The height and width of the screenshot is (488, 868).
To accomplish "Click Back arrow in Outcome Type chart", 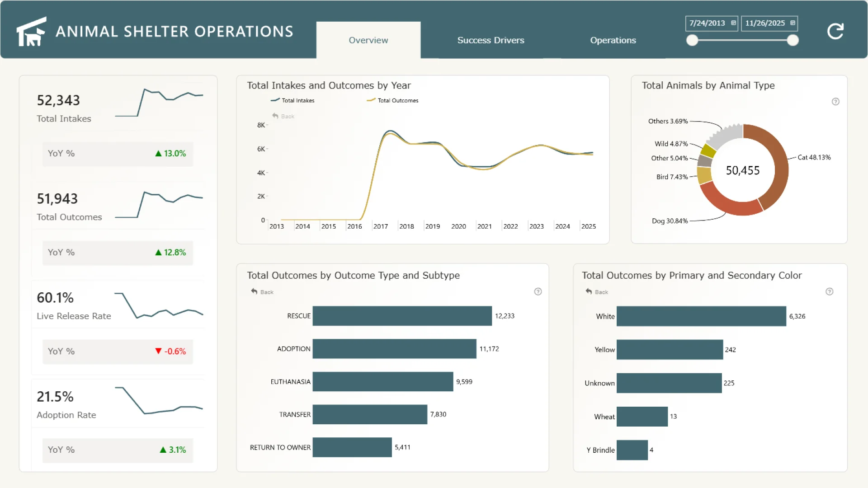I will 255,292.
